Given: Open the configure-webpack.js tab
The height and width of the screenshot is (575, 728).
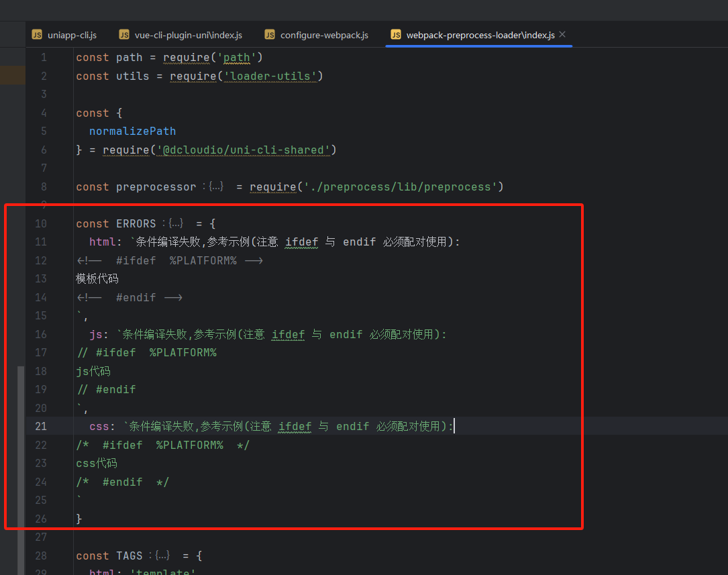Looking at the screenshot, I should click(324, 35).
